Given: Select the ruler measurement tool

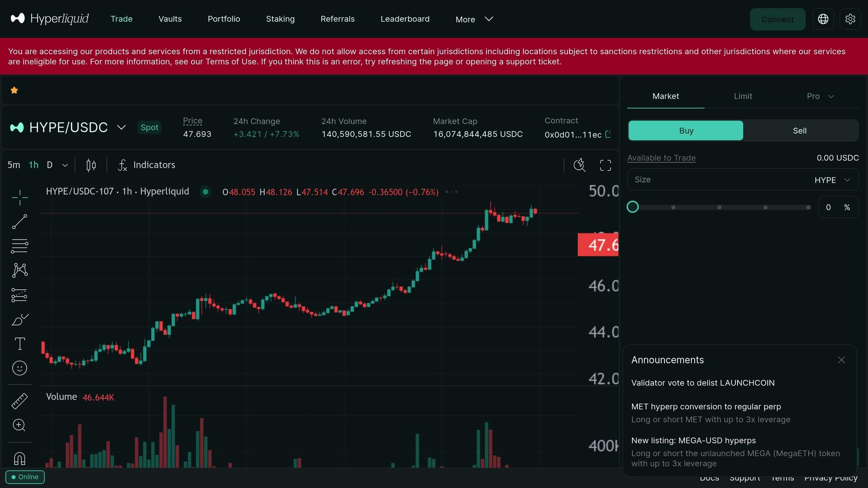Looking at the screenshot, I should (19, 401).
